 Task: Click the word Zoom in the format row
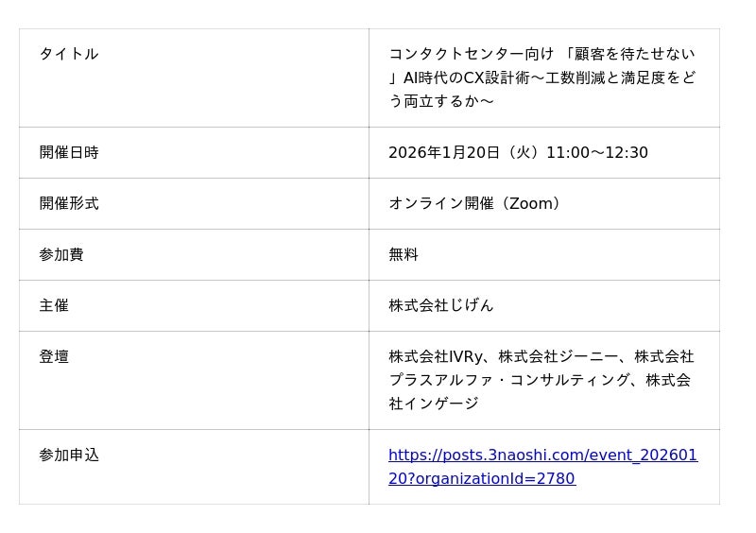click(x=530, y=204)
